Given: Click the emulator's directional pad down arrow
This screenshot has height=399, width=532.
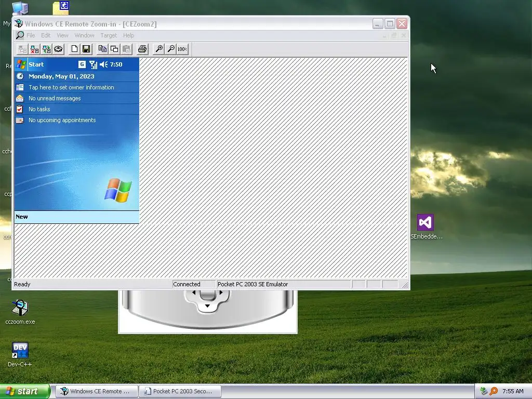Looking at the screenshot, I should click(207, 305).
